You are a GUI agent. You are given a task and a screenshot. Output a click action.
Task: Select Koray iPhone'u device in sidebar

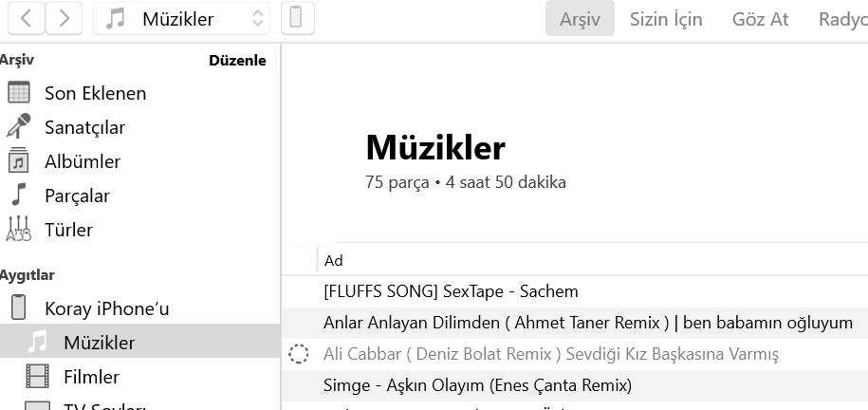pyautogui.click(x=106, y=308)
